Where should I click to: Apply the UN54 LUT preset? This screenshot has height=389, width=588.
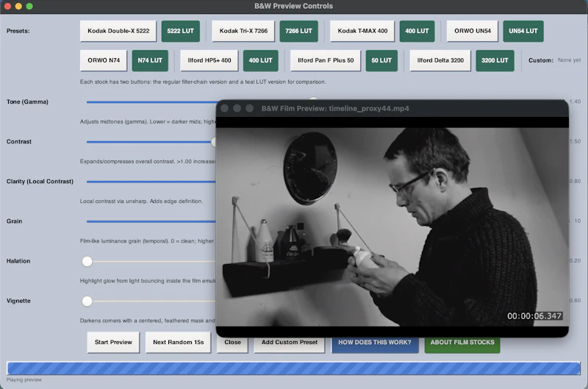click(x=523, y=31)
